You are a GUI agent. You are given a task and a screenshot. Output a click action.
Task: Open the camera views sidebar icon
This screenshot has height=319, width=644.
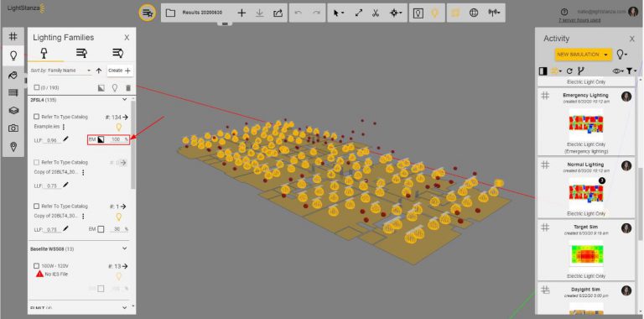pyautogui.click(x=13, y=128)
